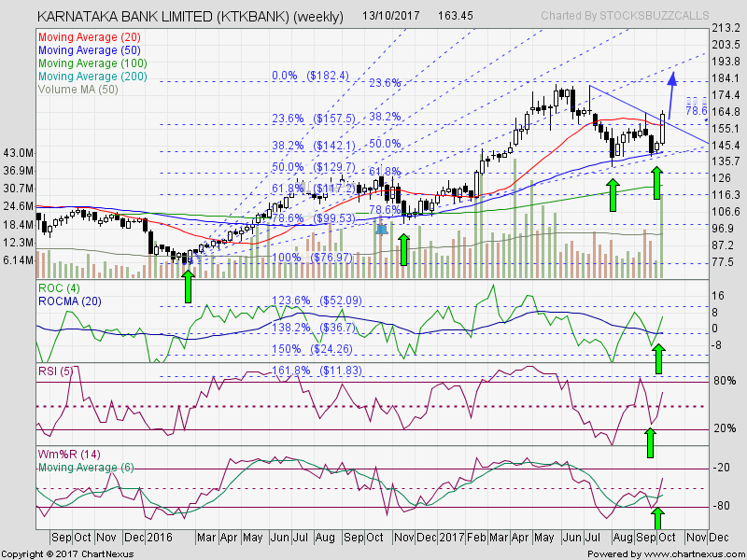Click the 174.4 price axis value
Screen dimensions: 747x560
[x=726, y=95]
